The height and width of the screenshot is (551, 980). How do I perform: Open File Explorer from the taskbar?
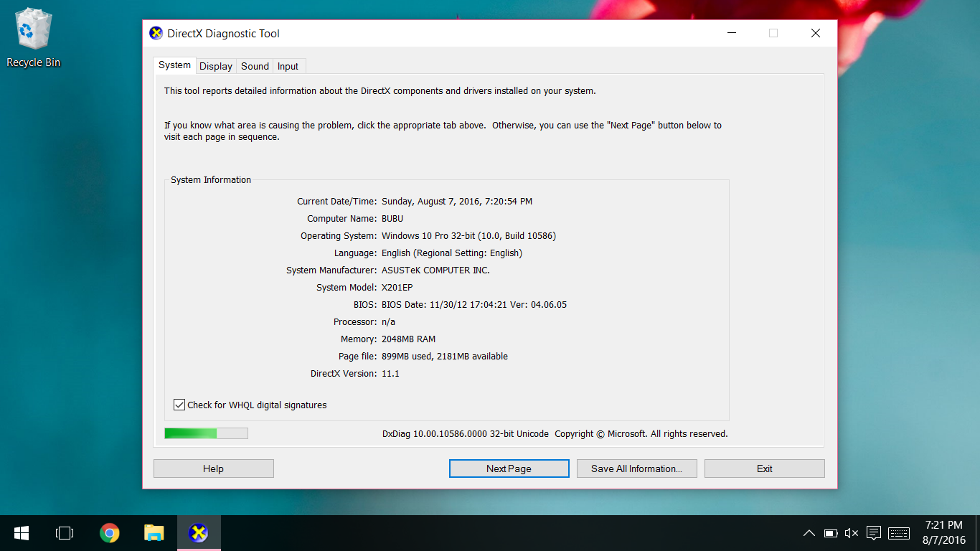pos(154,533)
